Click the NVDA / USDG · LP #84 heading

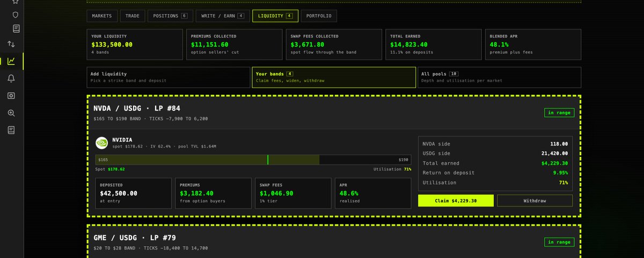click(x=137, y=109)
